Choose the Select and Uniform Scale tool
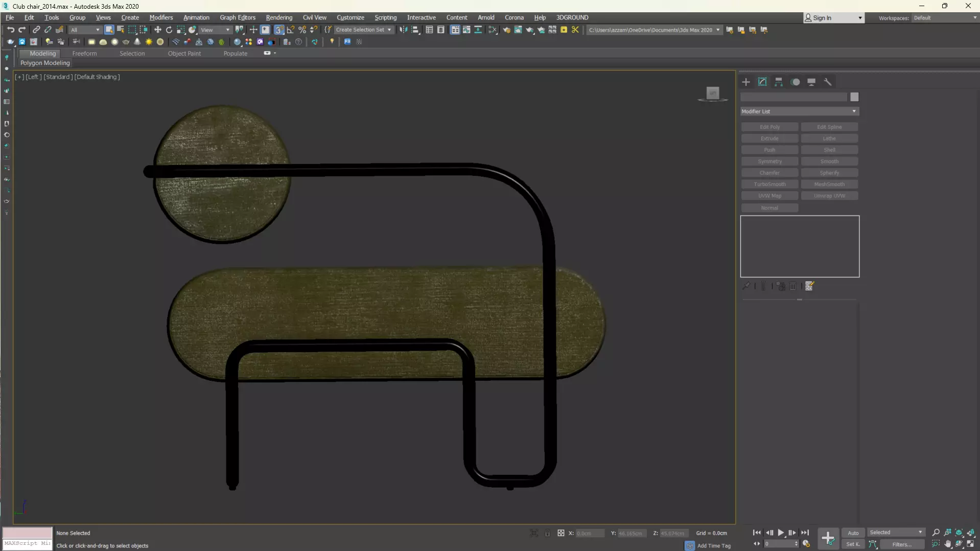Image resolution: width=980 pixels, height=551 pixels. [181, 30]
